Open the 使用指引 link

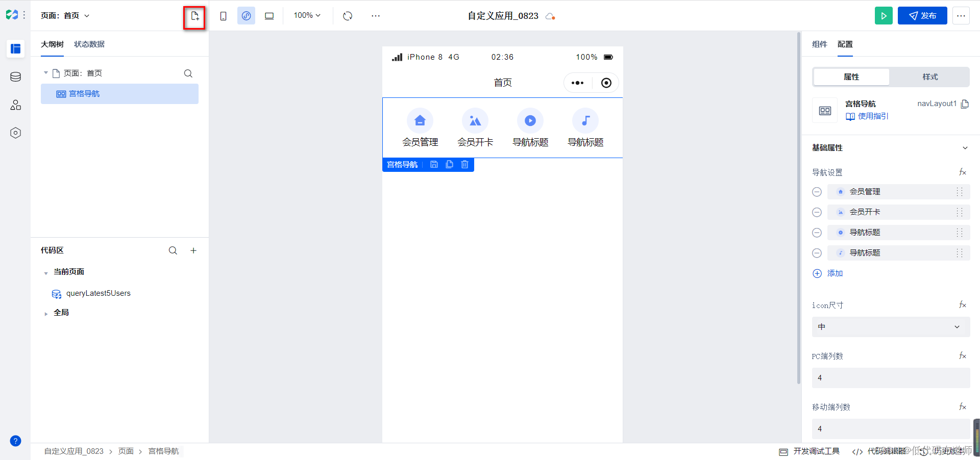coord(867,116)
